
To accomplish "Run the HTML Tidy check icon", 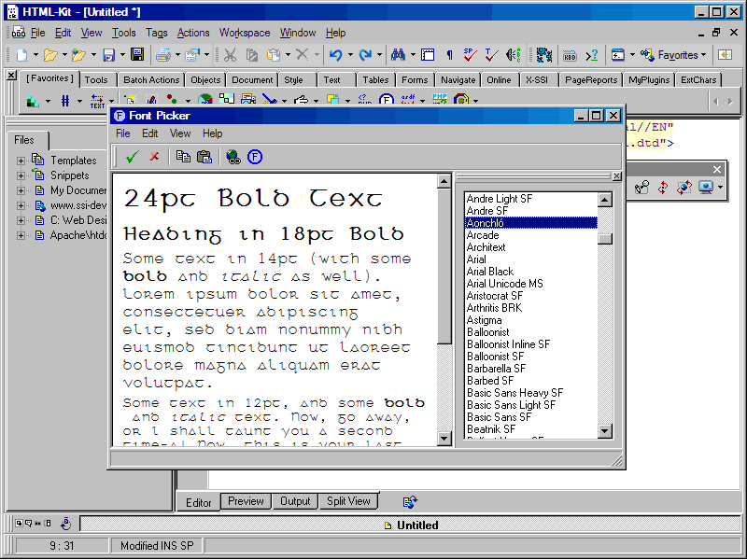I will coord(491,55).
